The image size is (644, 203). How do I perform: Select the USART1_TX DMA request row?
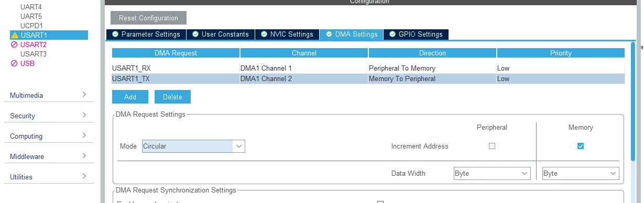(x=368, y=79)
